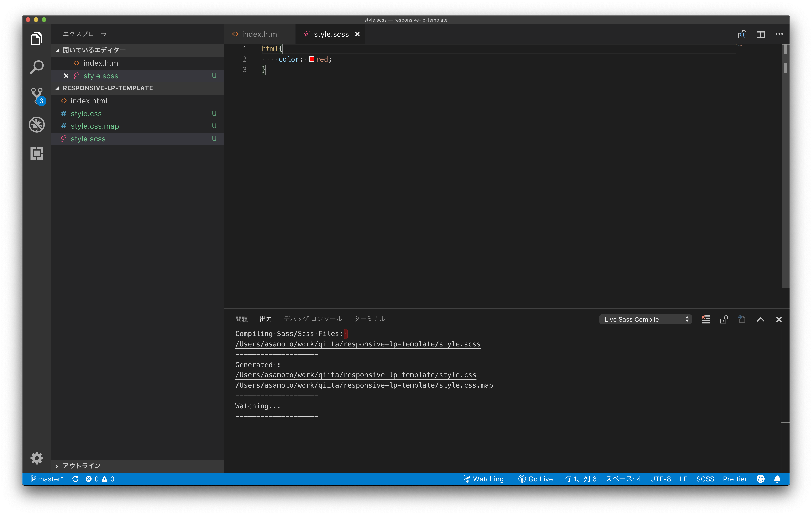812x515 pixels.
Task: Open the Explorer view in activity bar
Action: point(36,39)
